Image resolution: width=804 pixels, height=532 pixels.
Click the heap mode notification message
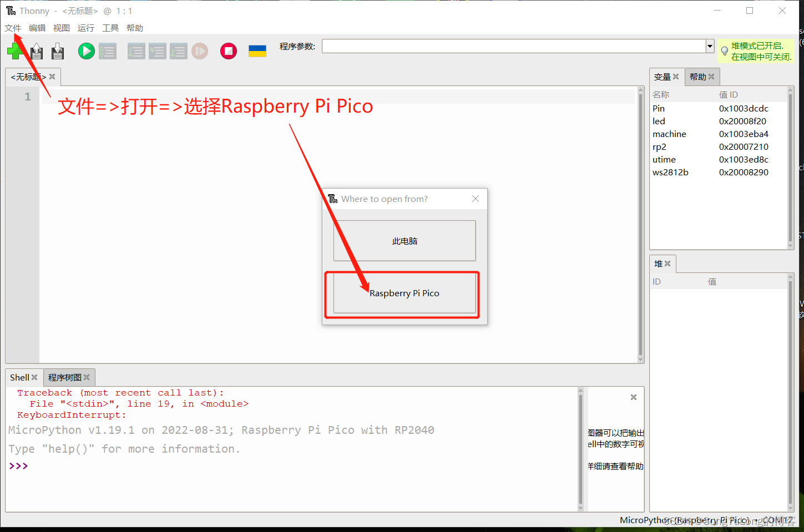[x=757, y=51]
